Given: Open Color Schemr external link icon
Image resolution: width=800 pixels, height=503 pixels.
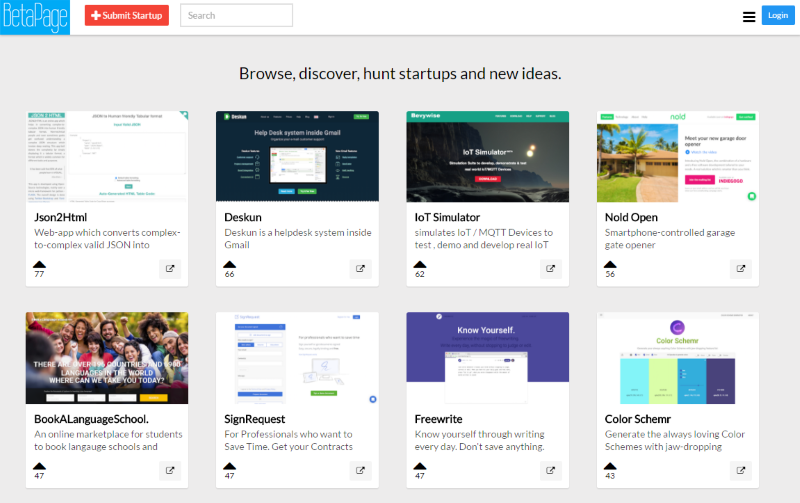Looking at the screenshot, I should (x=741, y=470).
